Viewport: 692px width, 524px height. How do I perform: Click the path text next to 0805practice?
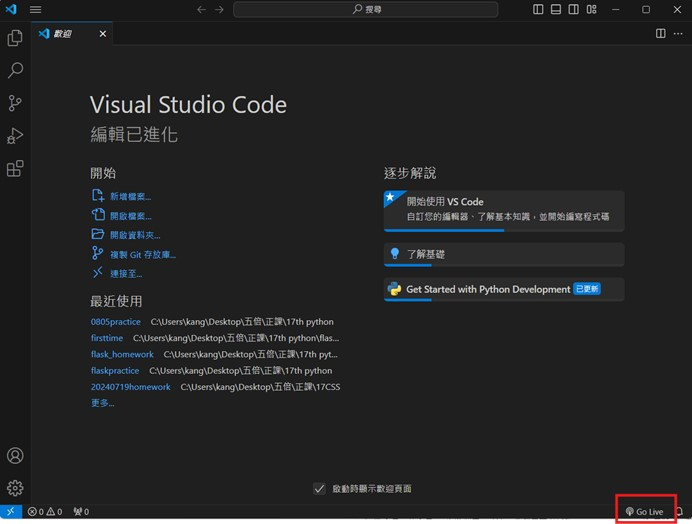[x=242, y=322]
